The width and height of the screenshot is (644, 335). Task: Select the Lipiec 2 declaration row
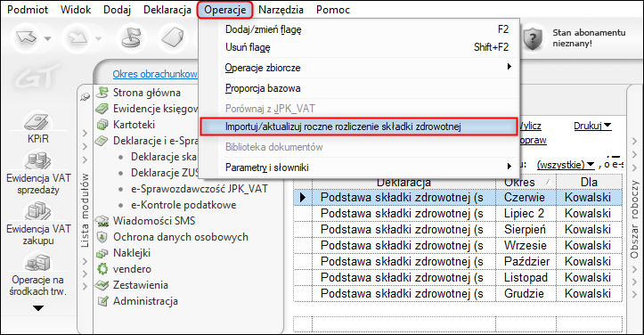coord(458,213)
